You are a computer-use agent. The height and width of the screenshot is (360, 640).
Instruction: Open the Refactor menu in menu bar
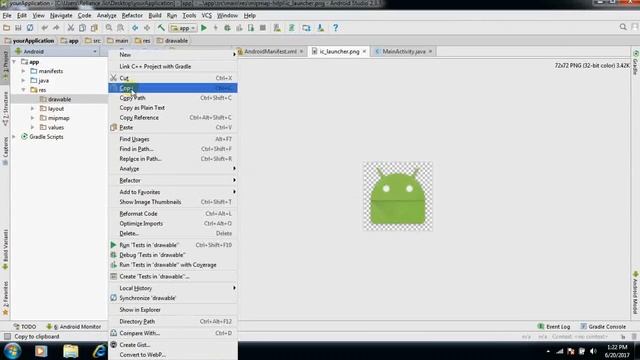(132, 16)
